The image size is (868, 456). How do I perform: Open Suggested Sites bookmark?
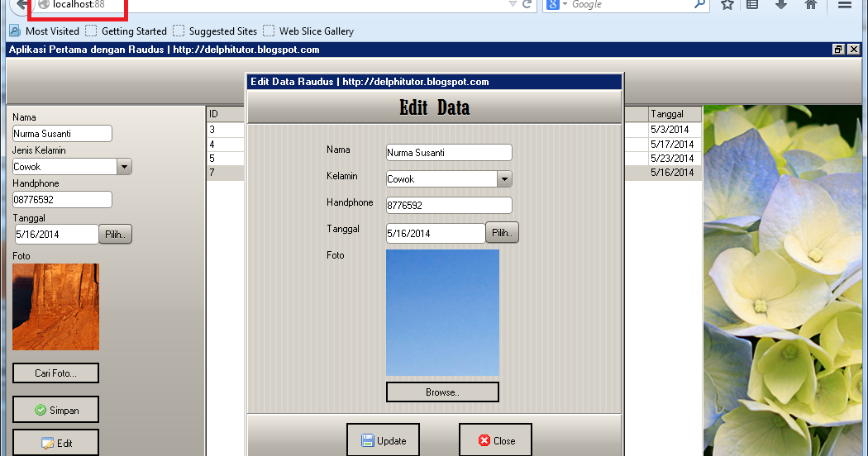click(x=215, y=31)
